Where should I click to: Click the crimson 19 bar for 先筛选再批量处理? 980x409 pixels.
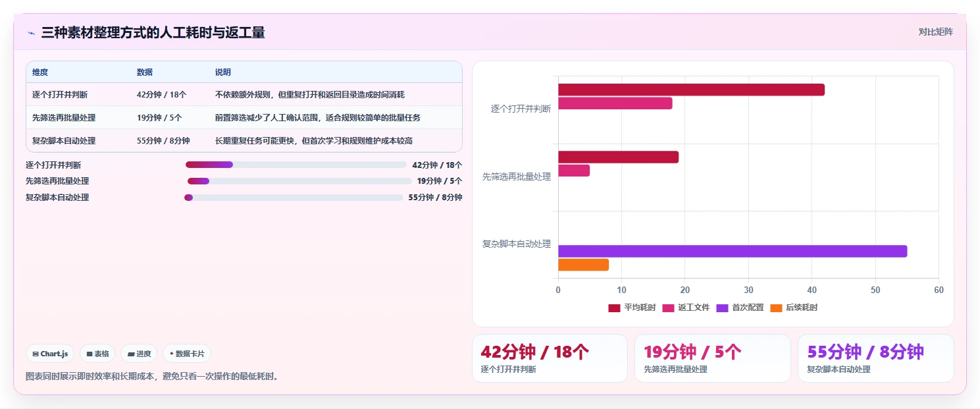tap(618, 157)
